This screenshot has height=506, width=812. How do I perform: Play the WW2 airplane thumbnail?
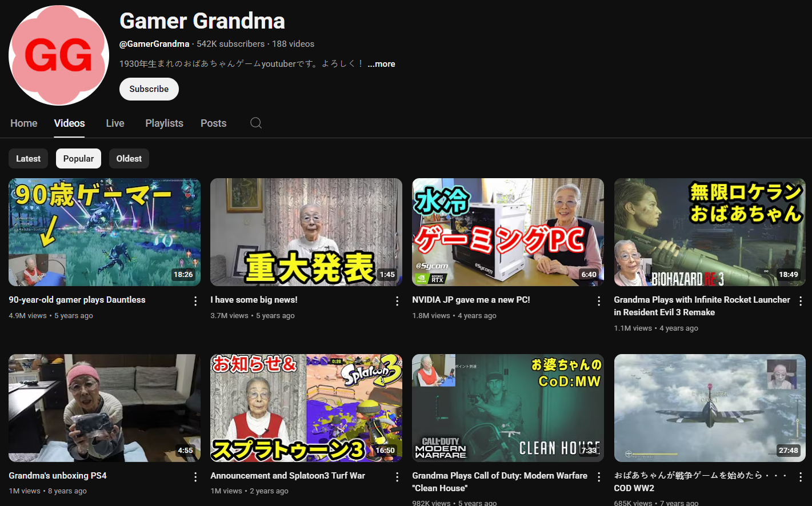click(x=710, y=408)
